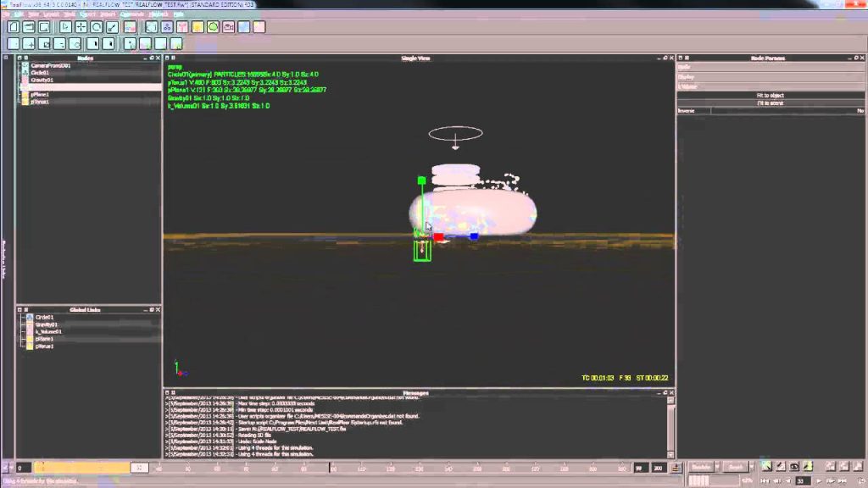This screenshot has width=868, height=488.
Task: Click the Fit to scene button
Action: pos(770,103)
